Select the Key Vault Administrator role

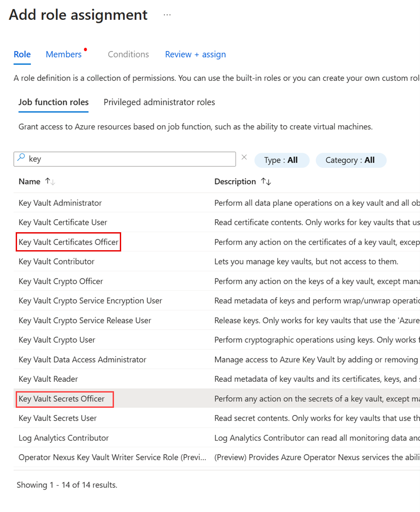tap(60, 203)
